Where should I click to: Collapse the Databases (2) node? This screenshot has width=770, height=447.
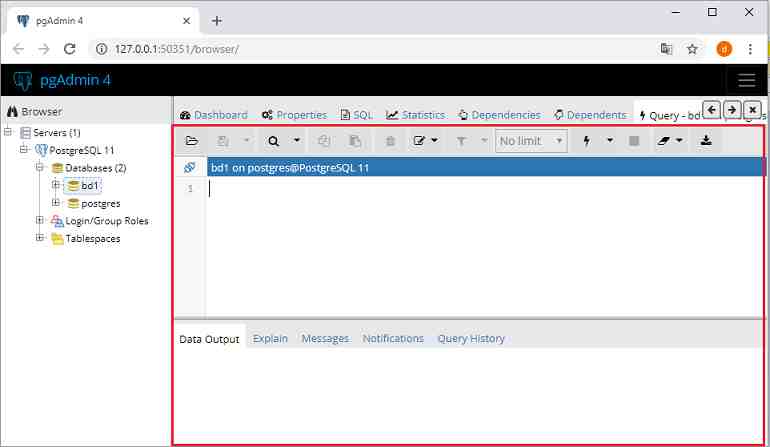click(40, 167)
